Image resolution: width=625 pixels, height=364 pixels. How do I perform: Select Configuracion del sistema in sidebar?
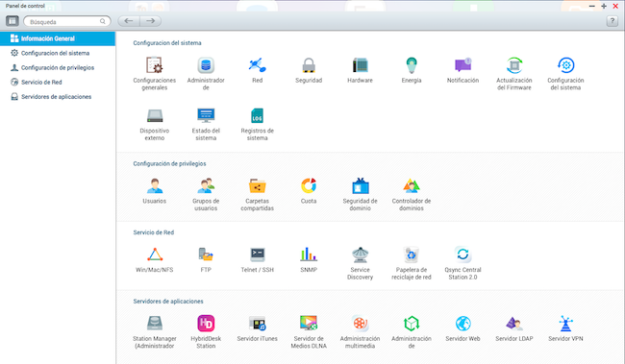[x=58, y=53]
